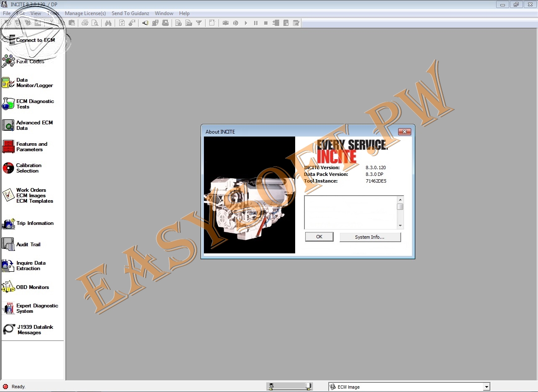Image resolution: width=538 pixels, height=392 pixels.
Task: Click the engine image in About dialog
Action: coord(250,195)
